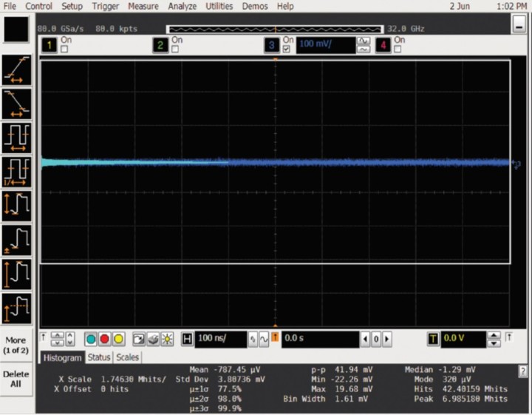Open the Analyze menu

[183, 6]
